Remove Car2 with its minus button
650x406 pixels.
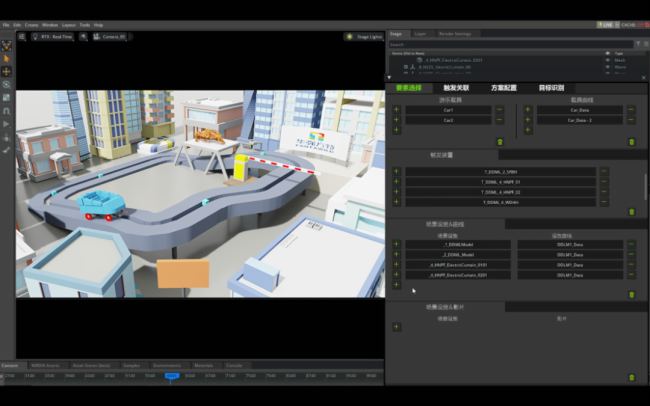pyautogui.click(x=500, y=120)
